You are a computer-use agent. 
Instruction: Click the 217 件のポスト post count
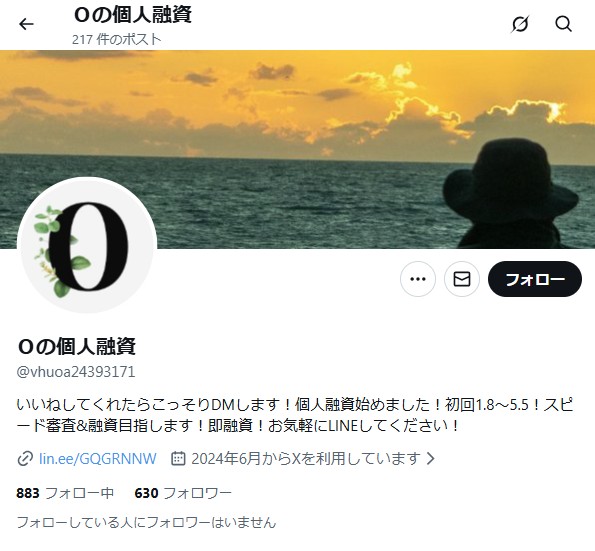117,39
